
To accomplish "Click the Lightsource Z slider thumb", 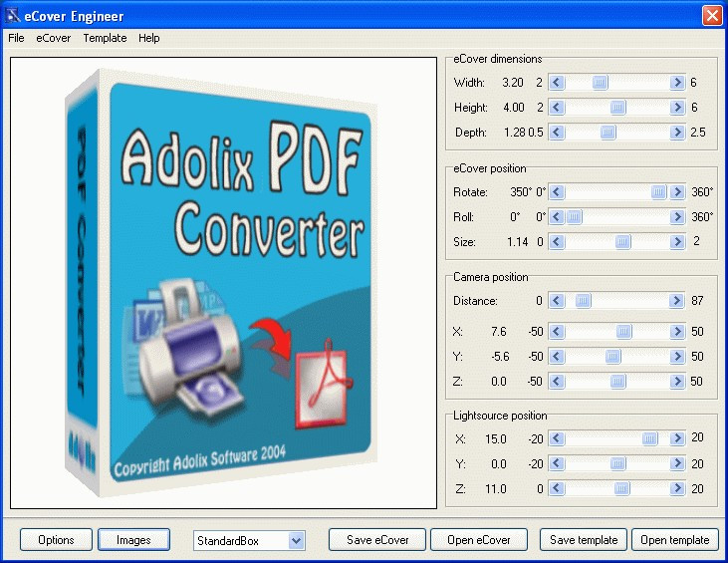I will pos(622,488).
